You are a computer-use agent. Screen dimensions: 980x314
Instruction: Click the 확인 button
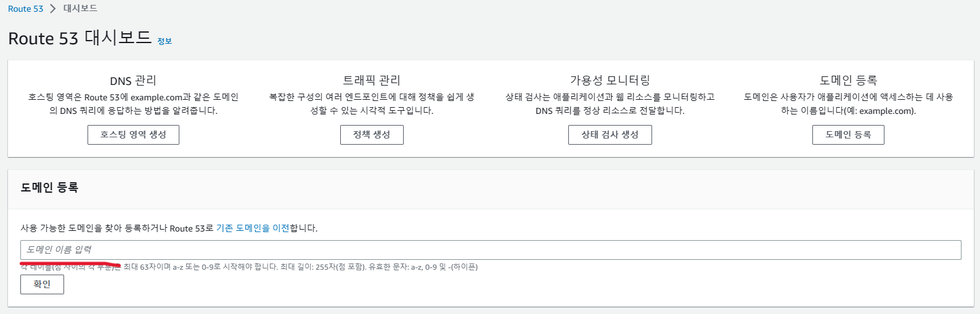(42, 284)
